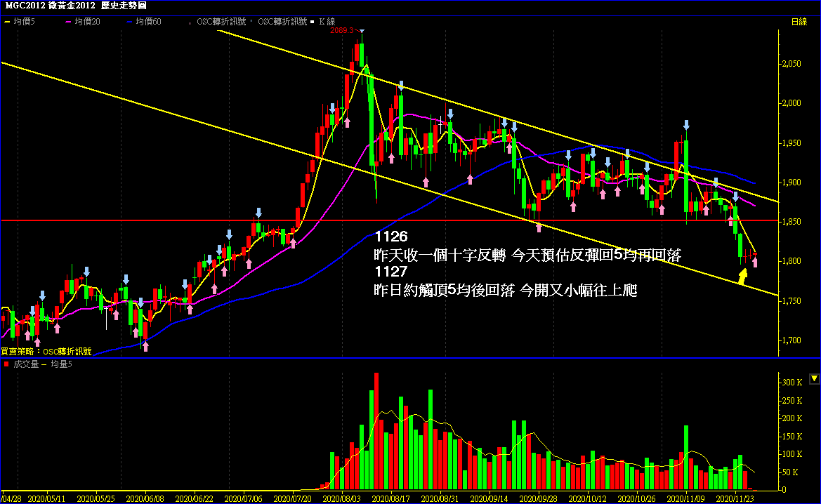821x504 pixels.
Task: Click the 1126 annotation heading
Action: coord(391,237)
